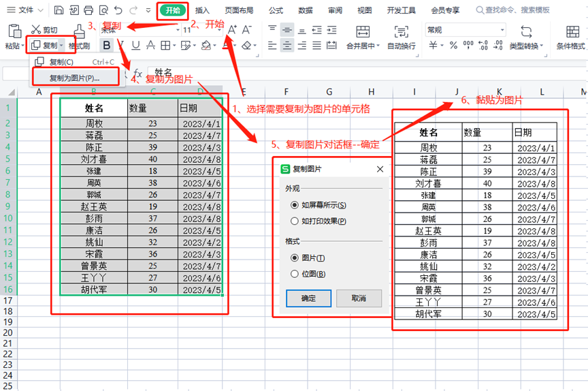The height and width of the screenshot is (391, 588).
Task: Click the fill color bucket icon
Action: pyautogui.click(x=206, y=46)
